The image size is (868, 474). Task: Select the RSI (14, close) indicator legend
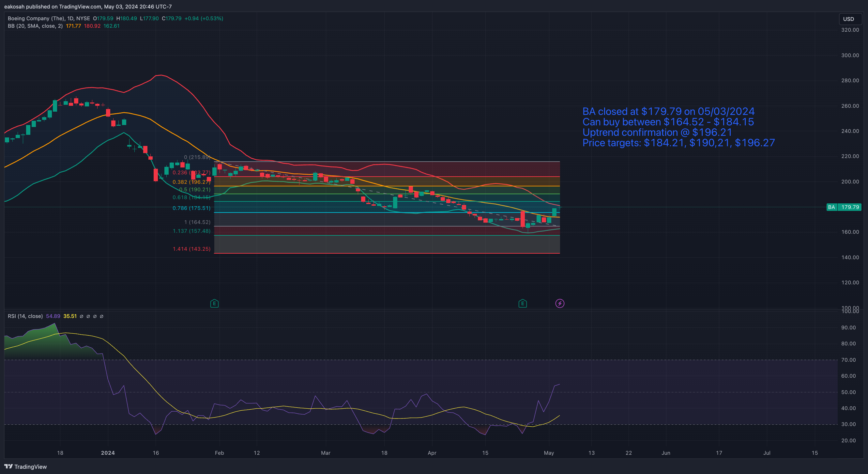25,316
